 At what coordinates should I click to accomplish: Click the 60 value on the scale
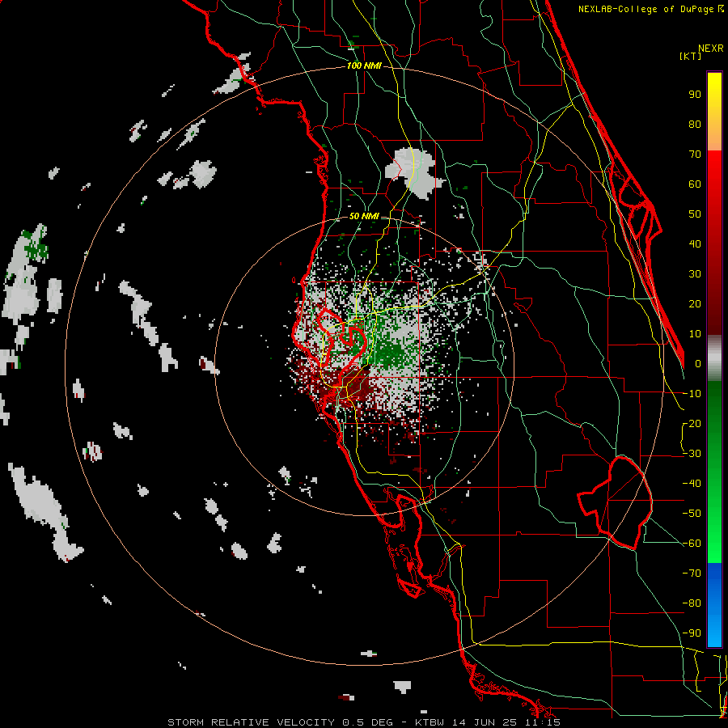pos(695,184)
